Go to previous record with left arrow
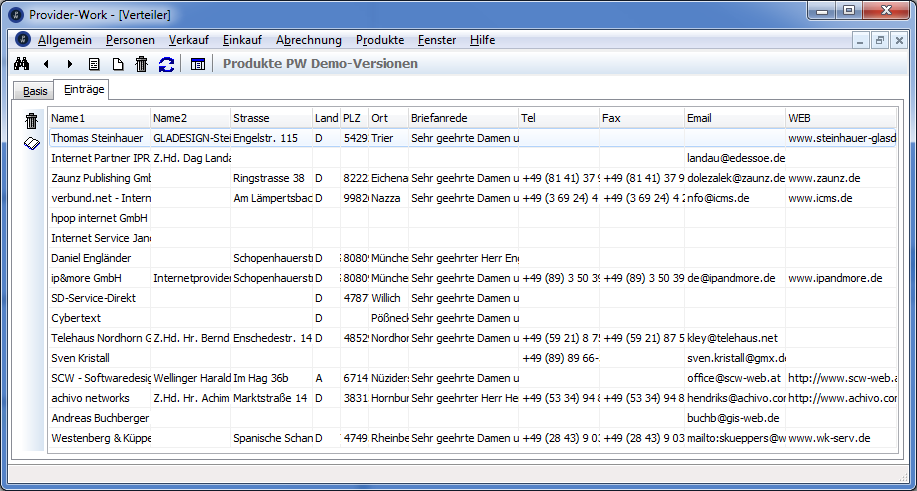 (46, 64)
